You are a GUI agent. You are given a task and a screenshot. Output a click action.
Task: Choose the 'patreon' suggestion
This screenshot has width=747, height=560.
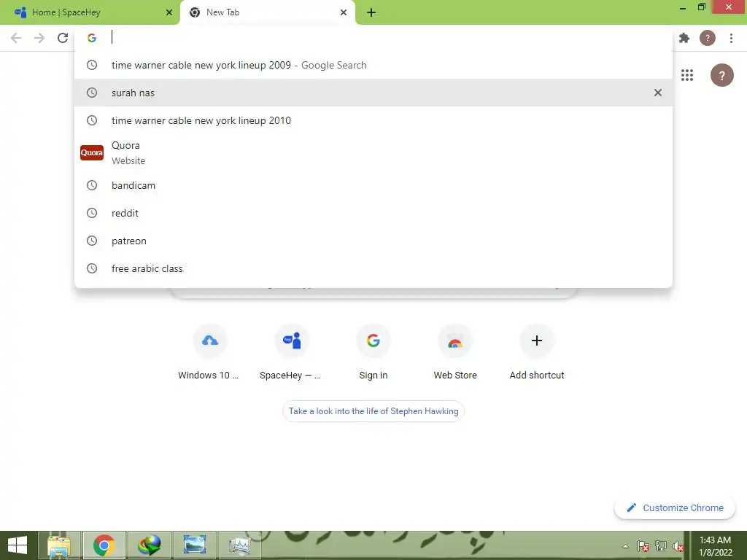click(x=373, y=241)
